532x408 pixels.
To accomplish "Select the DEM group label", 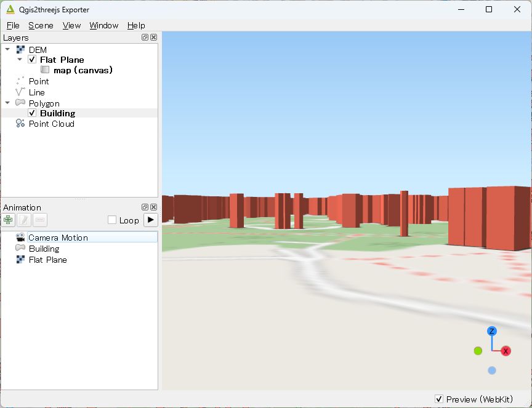I will click(x=38, y=50).
